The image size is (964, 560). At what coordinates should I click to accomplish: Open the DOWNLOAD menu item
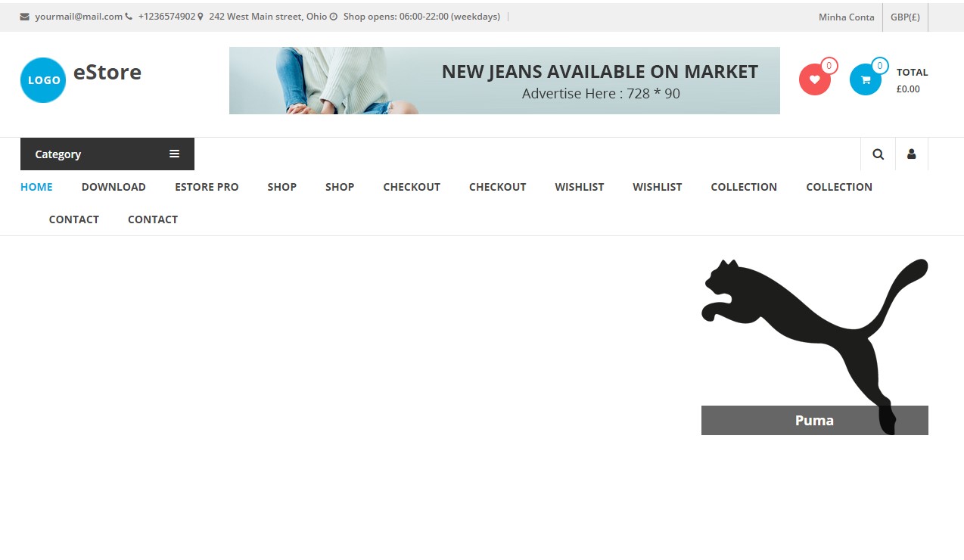click(114, 187)
